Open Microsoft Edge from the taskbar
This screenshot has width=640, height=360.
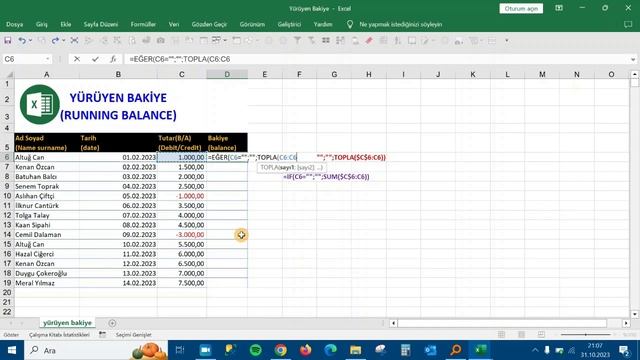point(330,350)
